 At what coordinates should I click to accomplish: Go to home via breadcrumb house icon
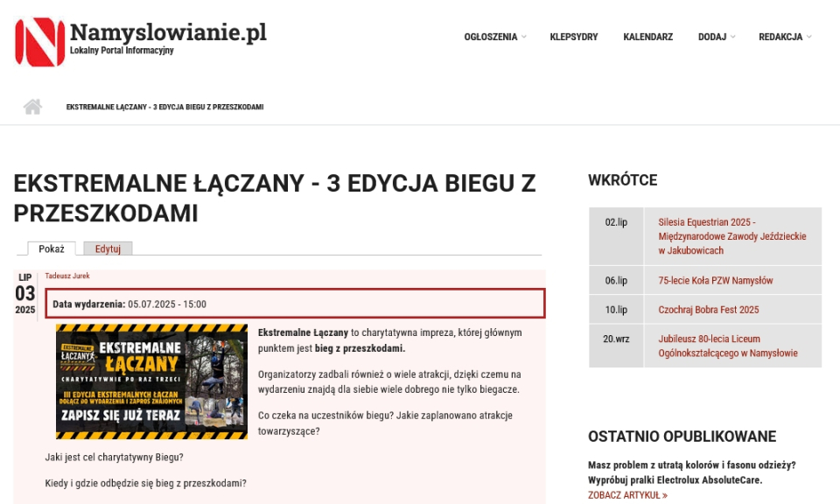click(32, 107)
